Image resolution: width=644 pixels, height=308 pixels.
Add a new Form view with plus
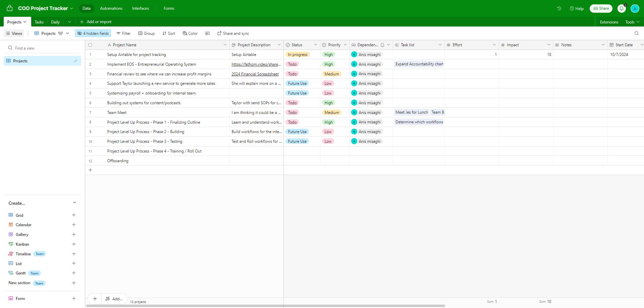[x=74, y=298]
